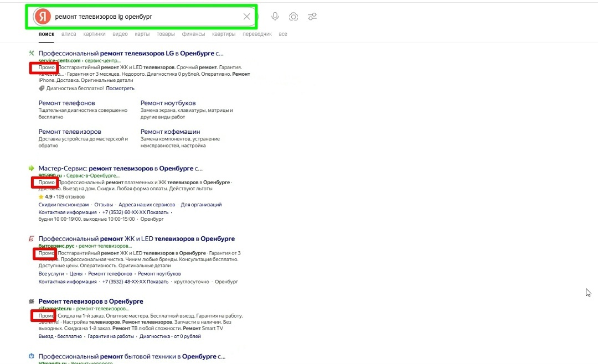
Task: Click the blue gear favicon of last result
Action: click(x=31, y=356)
